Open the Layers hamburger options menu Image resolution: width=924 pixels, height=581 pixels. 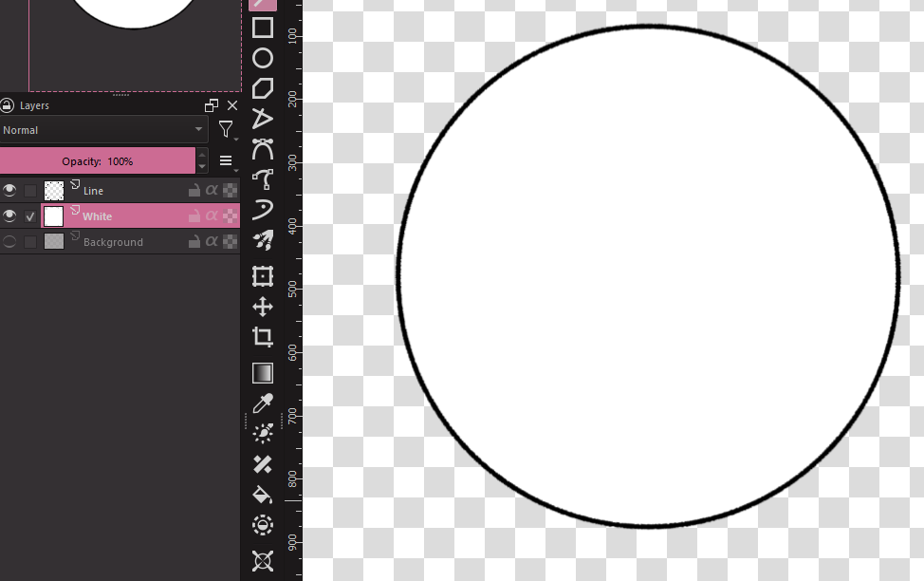point(227,161)
